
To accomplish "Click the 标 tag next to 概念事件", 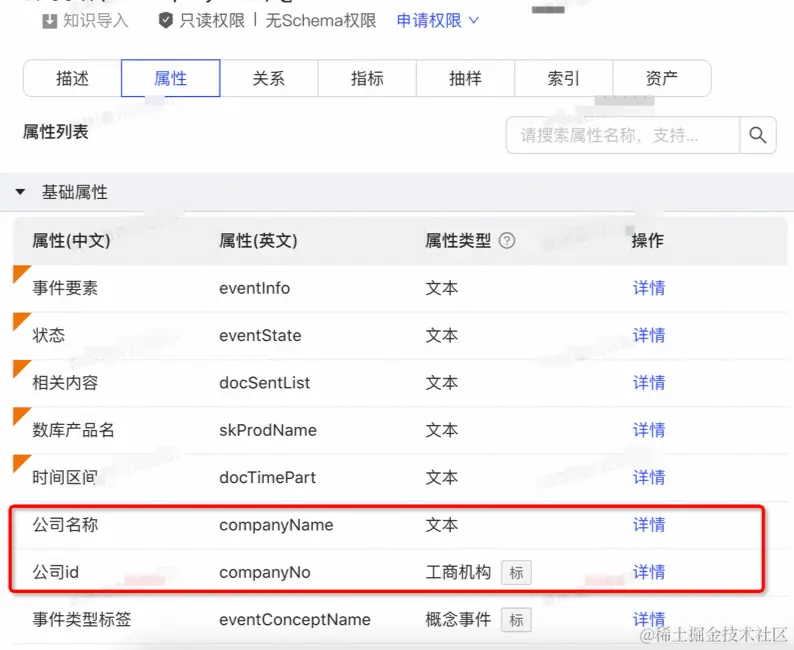I will click(517, 620).
